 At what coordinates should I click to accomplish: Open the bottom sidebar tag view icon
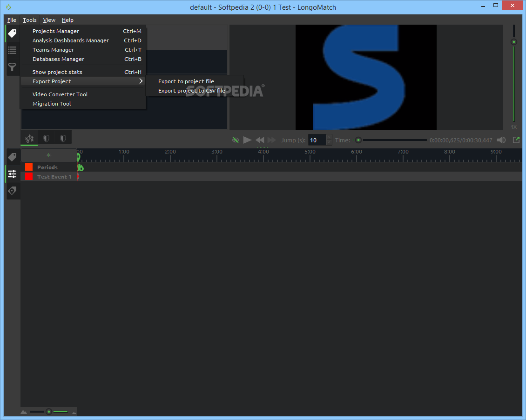point(13,157)
